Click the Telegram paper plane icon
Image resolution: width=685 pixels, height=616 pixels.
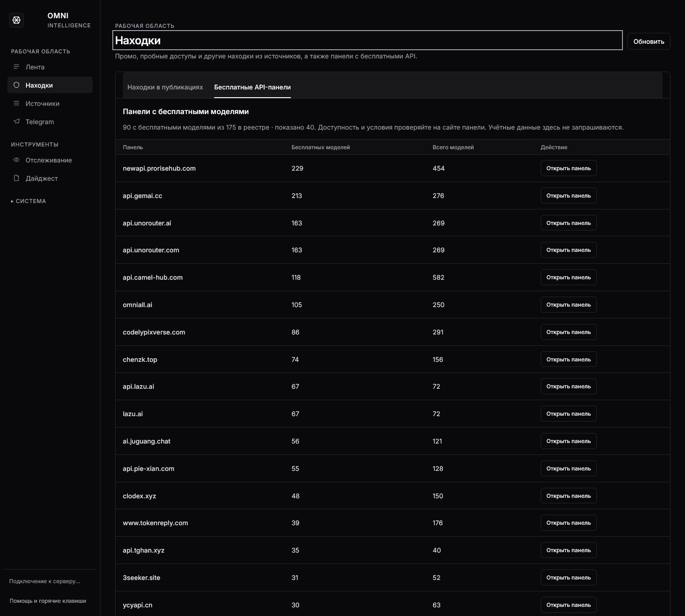(16, 121)
